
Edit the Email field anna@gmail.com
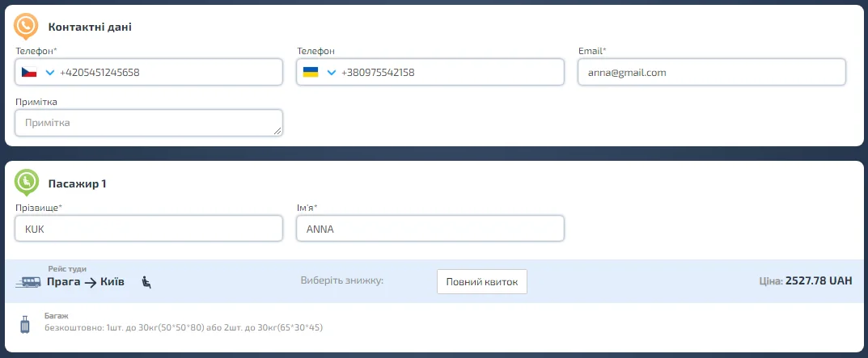711,73
